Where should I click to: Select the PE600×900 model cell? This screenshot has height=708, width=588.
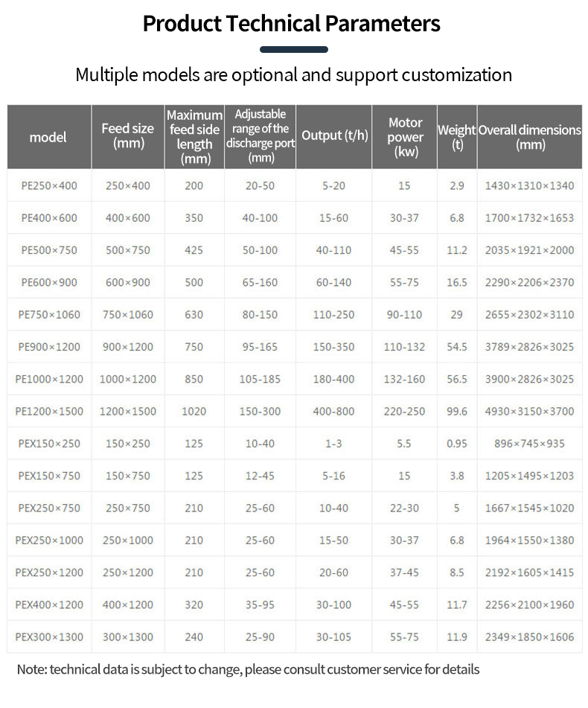49,282
